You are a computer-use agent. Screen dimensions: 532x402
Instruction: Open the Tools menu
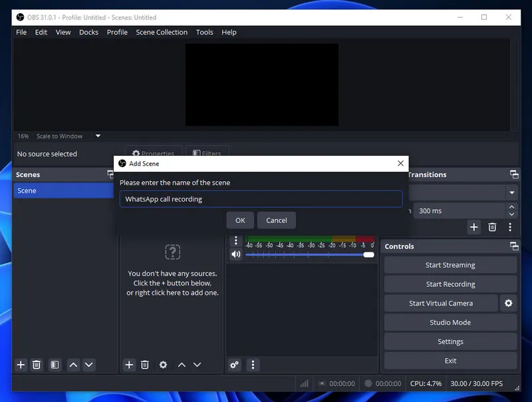click(x=204, y=32)
